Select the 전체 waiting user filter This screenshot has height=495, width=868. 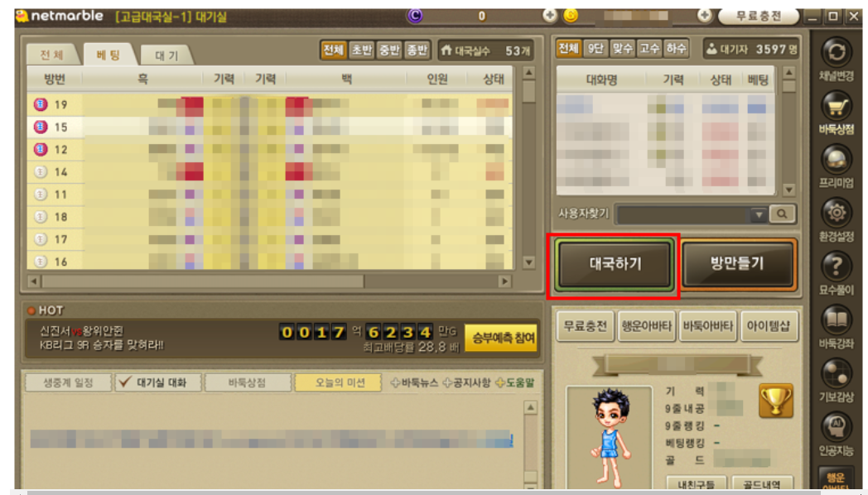point(568,49)
